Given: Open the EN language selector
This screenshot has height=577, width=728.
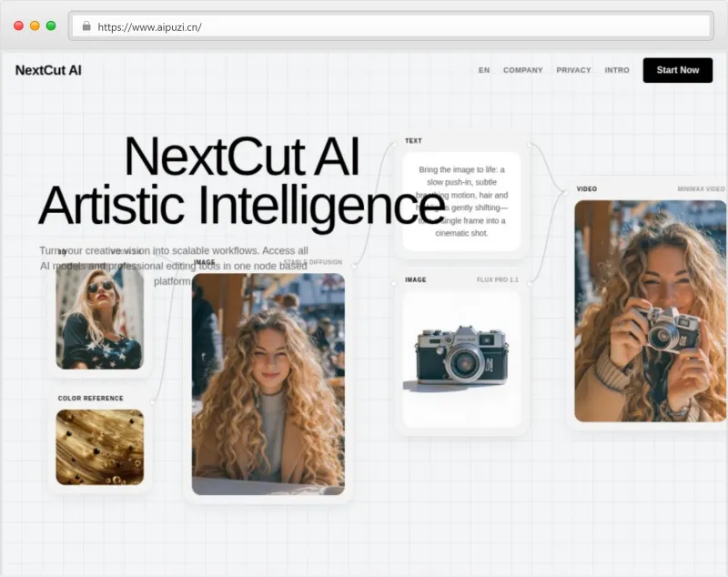Looking at the screenshot, I should [x=483, y=70].
